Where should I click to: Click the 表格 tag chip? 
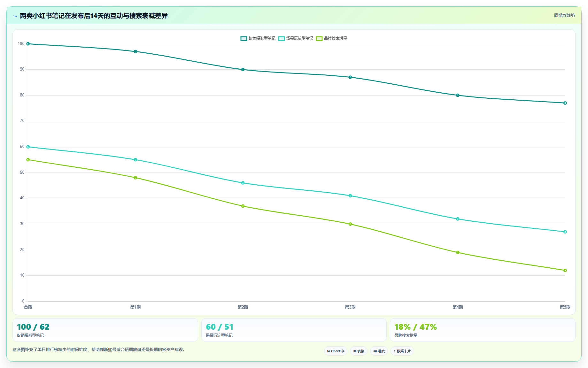click(x=359, y=351)
